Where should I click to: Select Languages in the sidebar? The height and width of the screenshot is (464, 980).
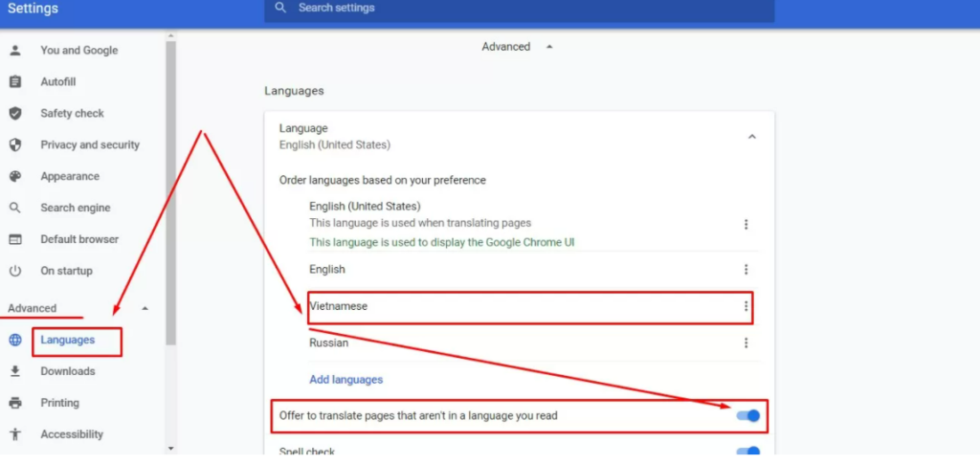[68, 340]
